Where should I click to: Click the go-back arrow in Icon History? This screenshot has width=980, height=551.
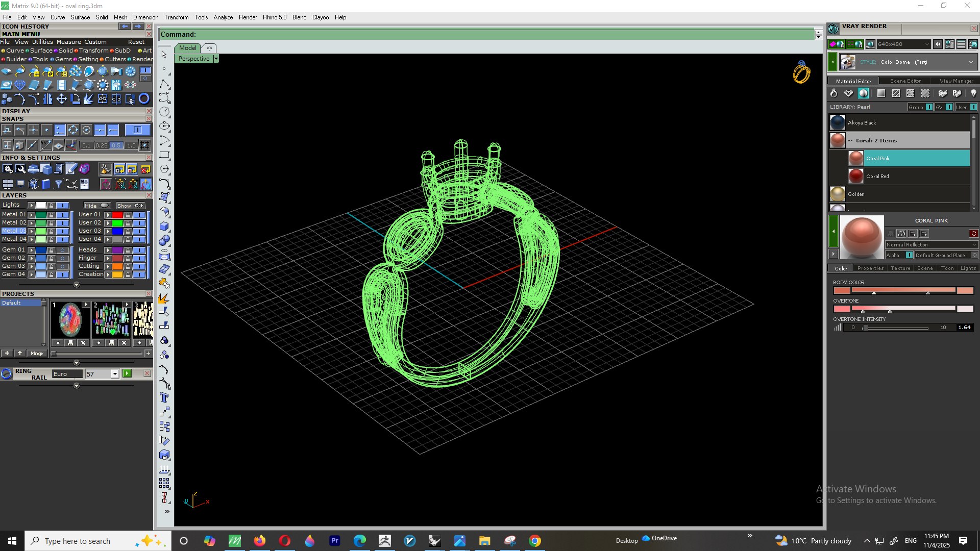pos(125,27)
